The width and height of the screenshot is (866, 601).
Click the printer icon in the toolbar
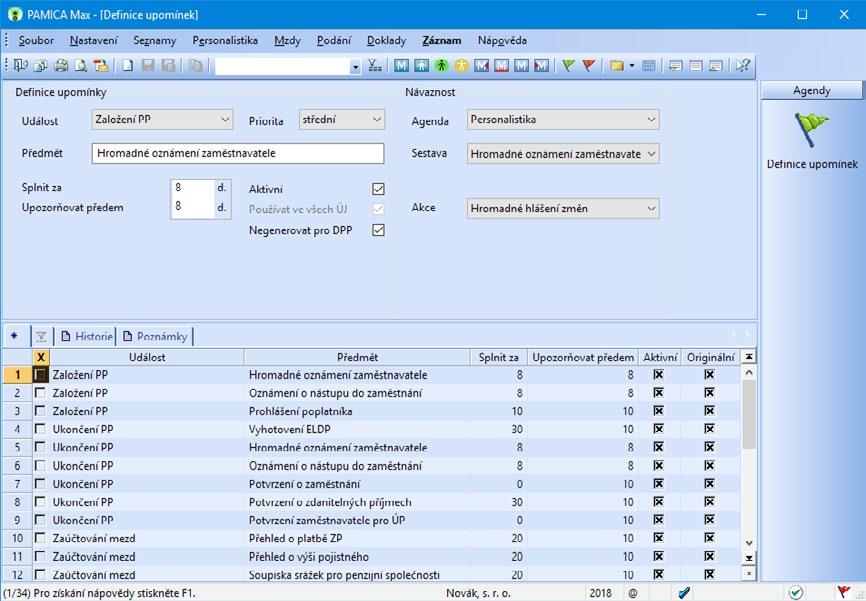[61, 66]
